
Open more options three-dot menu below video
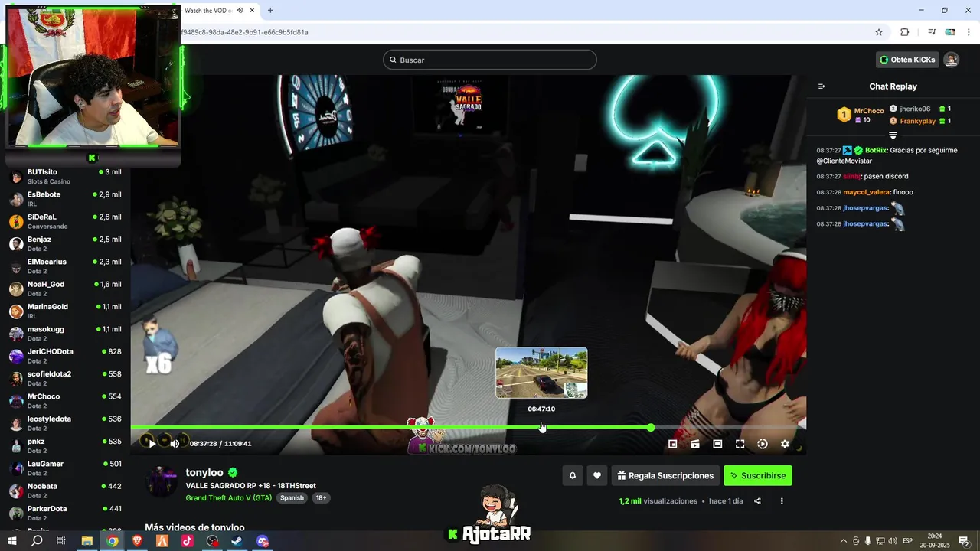pos(782,501)
